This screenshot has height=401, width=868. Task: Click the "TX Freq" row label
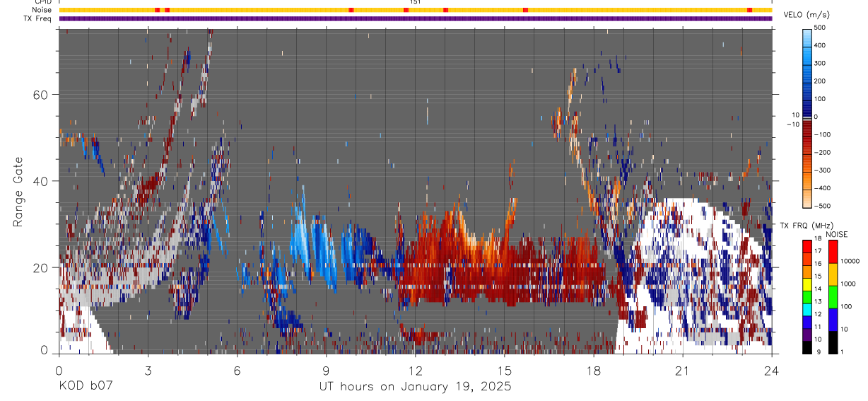pyautogui.click(x=38, y=18)
